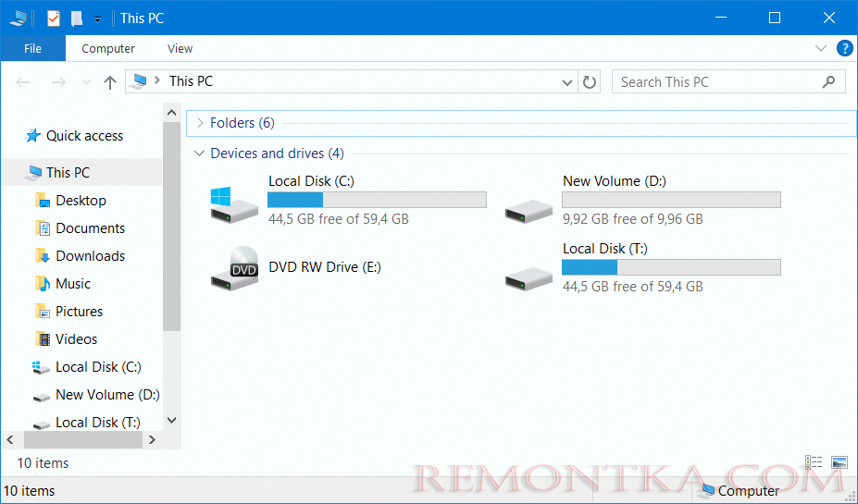Click the Desktop folder icon in the navigation pane
858x504 pixels.
pos(43,201)
